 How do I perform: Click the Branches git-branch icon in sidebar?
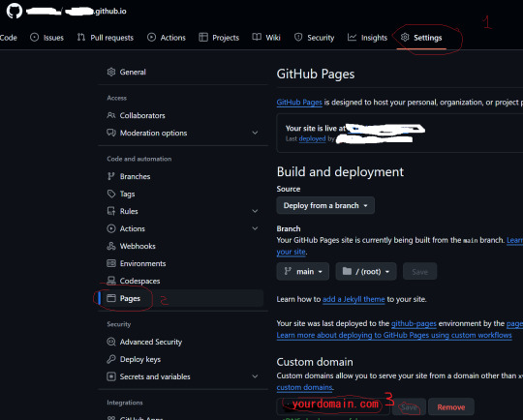tap(110, 176)
